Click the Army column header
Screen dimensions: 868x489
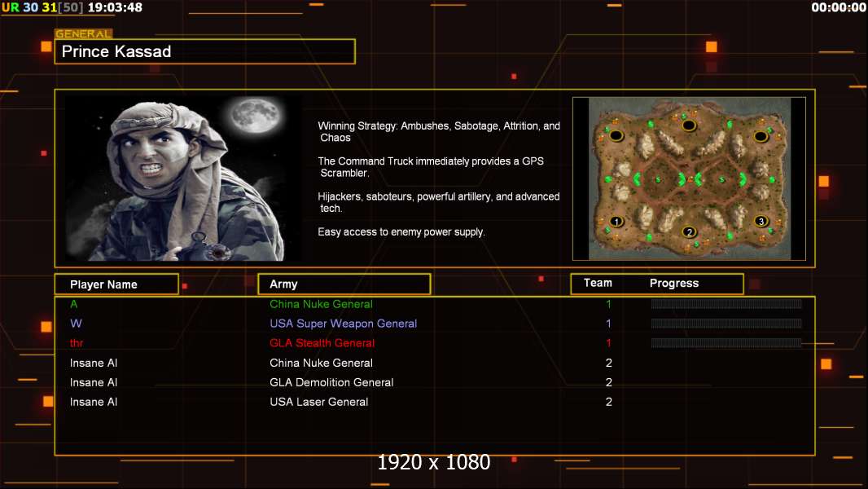point(344,284)
